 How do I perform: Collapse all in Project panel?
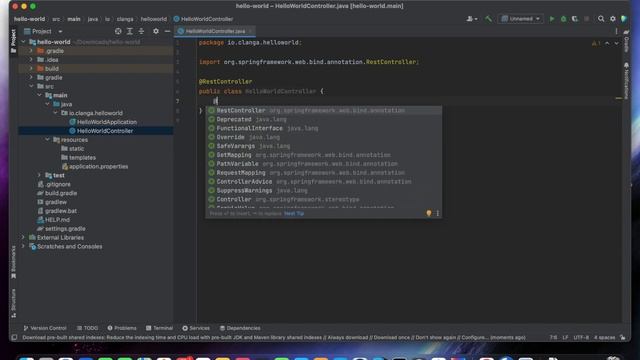141,31
